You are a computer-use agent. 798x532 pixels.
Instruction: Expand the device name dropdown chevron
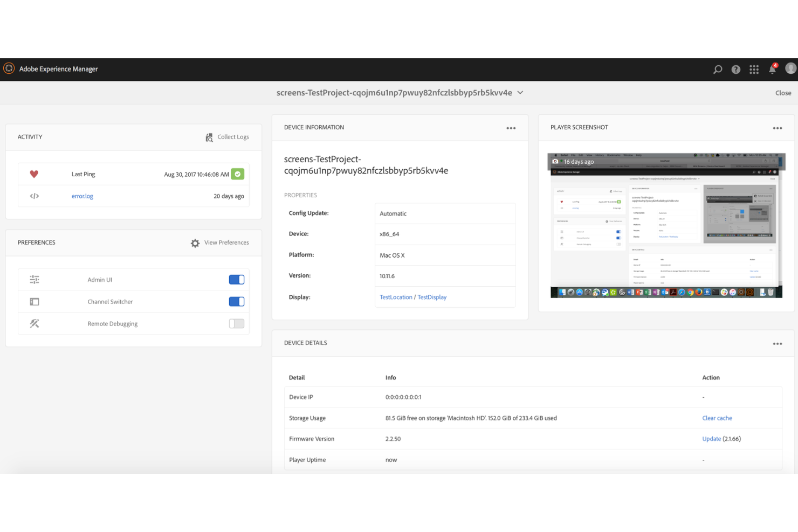(520, 92)
